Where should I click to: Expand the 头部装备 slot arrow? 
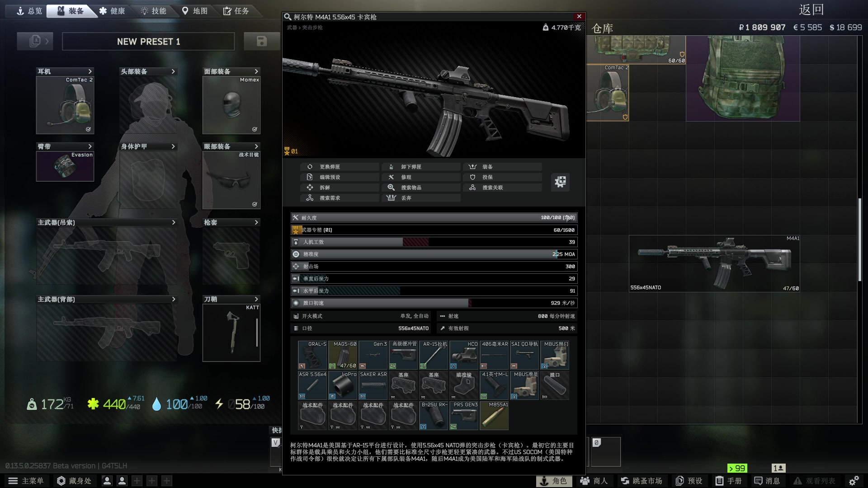tap(173, 71)
